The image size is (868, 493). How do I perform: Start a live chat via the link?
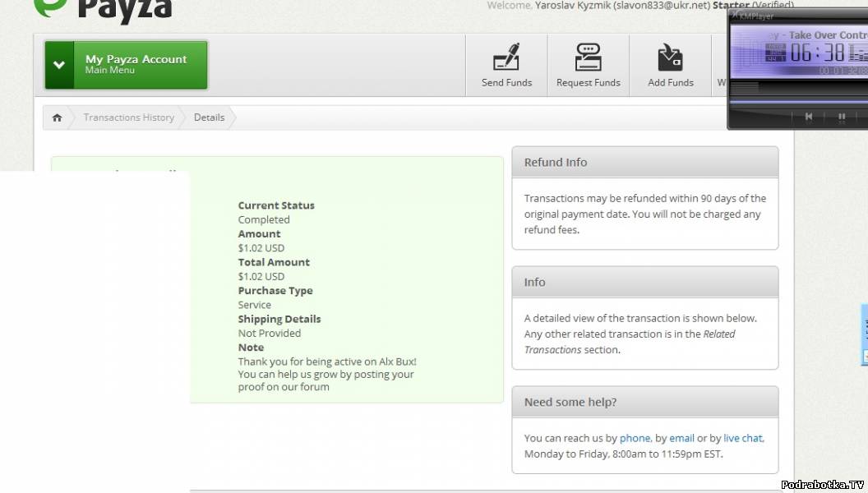pos(743,438)
